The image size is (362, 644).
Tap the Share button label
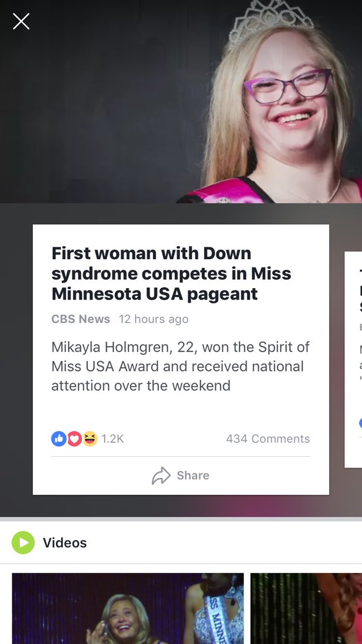tap(193, 475)
